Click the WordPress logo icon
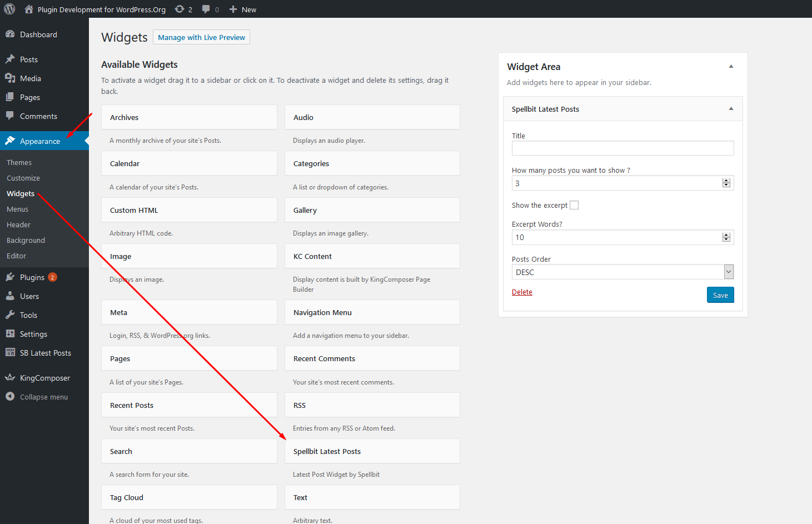 9,9
